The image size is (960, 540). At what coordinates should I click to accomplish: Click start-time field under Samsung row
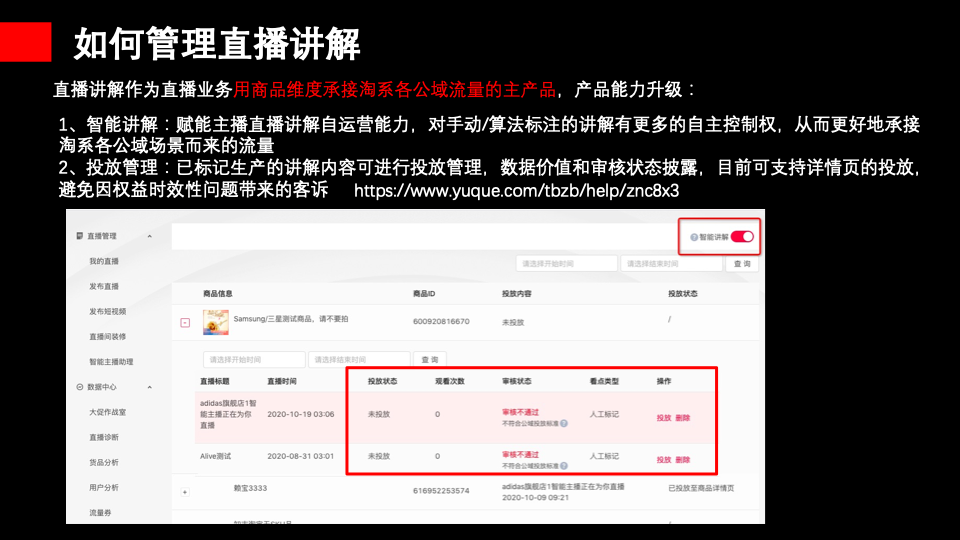pos(254,359)
